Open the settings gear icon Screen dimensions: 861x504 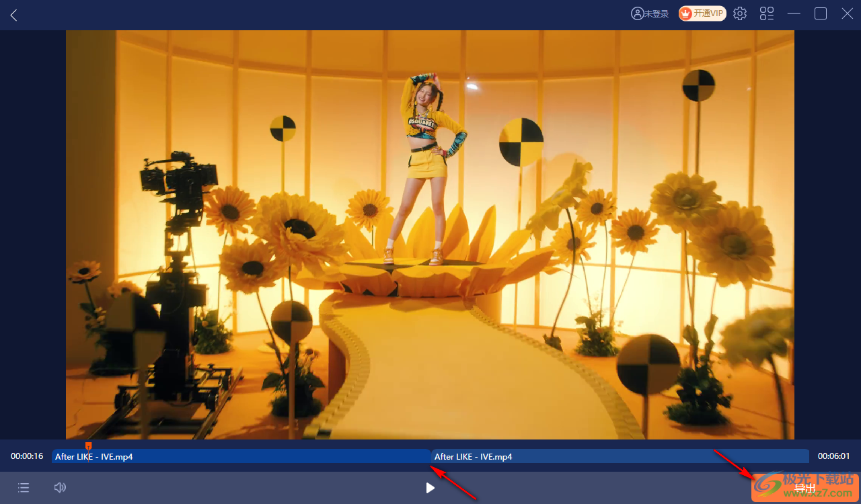(740, 13)
